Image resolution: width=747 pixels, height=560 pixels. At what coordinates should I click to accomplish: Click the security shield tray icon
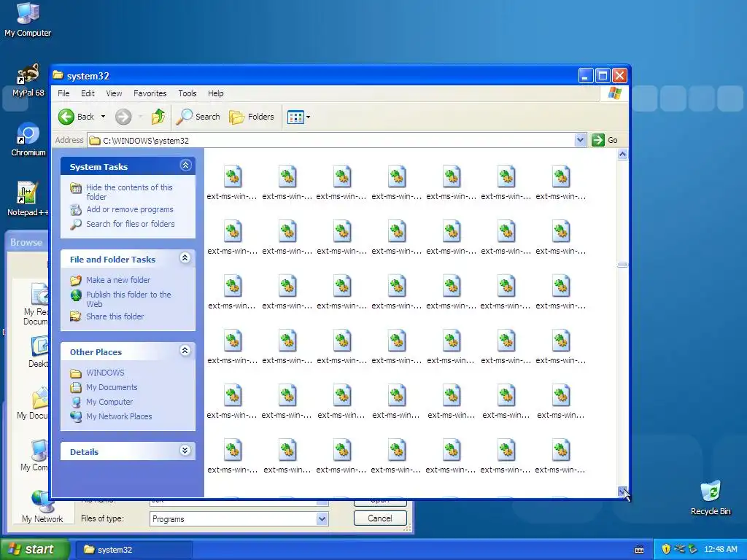tap(666, 549)
